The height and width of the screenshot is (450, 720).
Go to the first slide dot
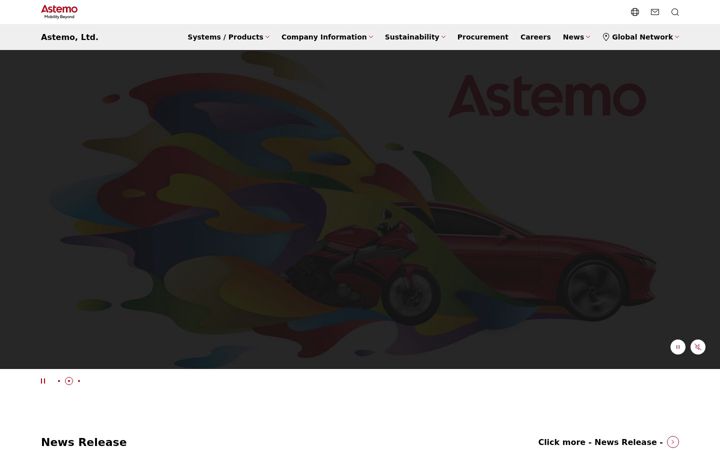[x=59, y=381]
